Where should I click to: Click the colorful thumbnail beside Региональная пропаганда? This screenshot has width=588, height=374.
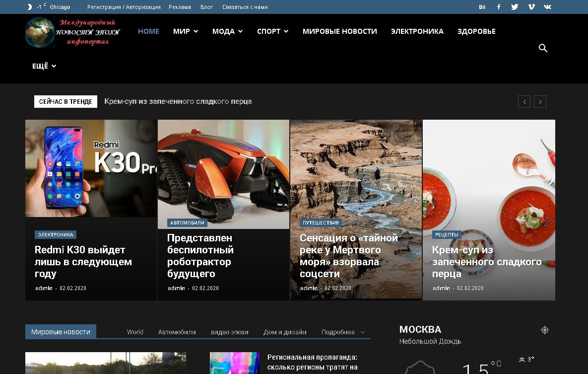point(234,363)
